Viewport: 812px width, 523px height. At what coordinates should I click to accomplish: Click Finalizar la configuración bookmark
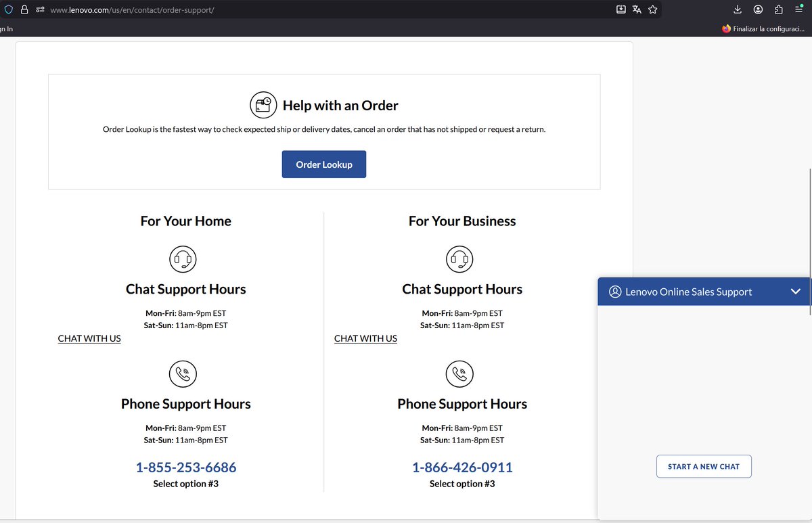tap(763, 29)
